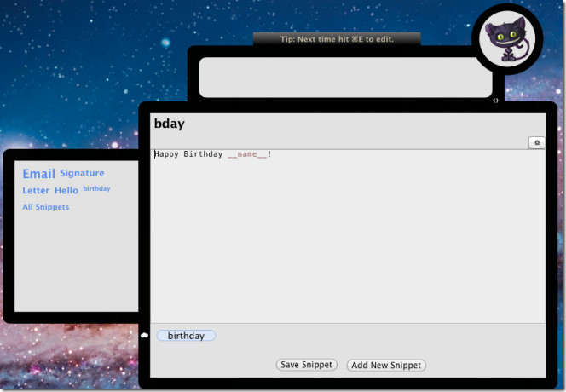Viewport: 566px width, 392px height.
Task: Select the Signature tag link
Action: [82, 173]
